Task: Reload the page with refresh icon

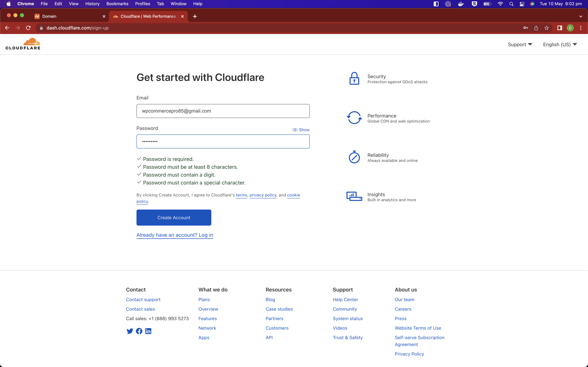Action: 28,28
